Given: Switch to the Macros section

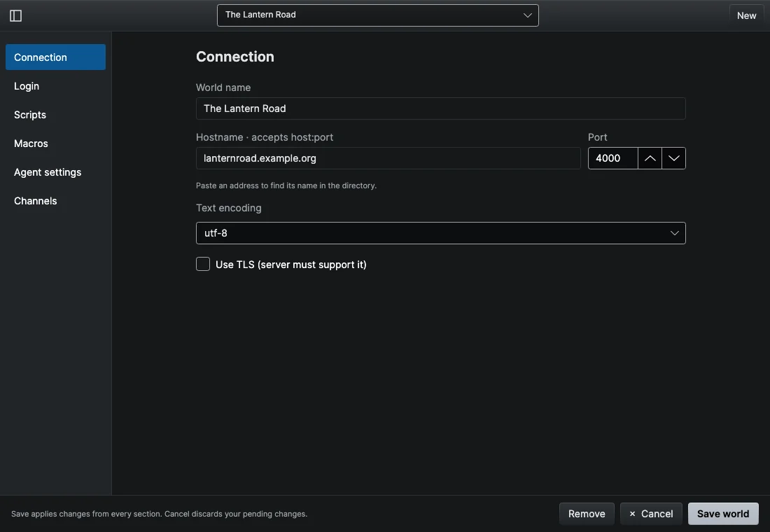Looking at the screenshot, I should (x=55, y=143).
